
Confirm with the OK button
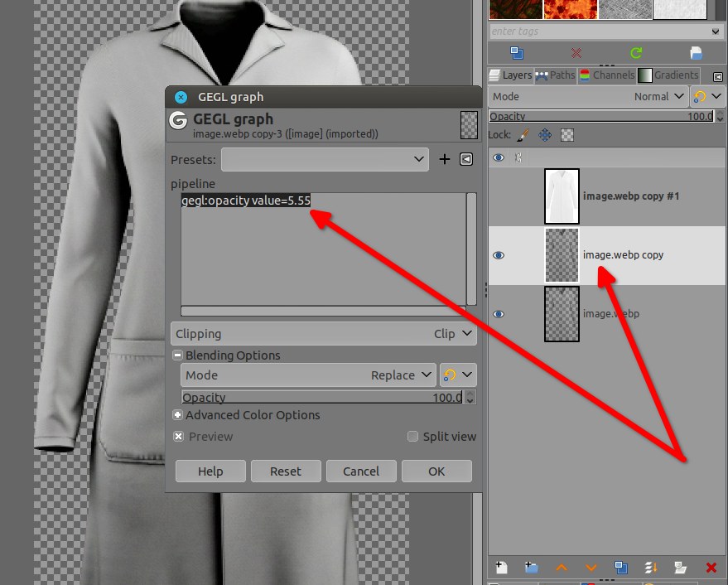(436, 471)
